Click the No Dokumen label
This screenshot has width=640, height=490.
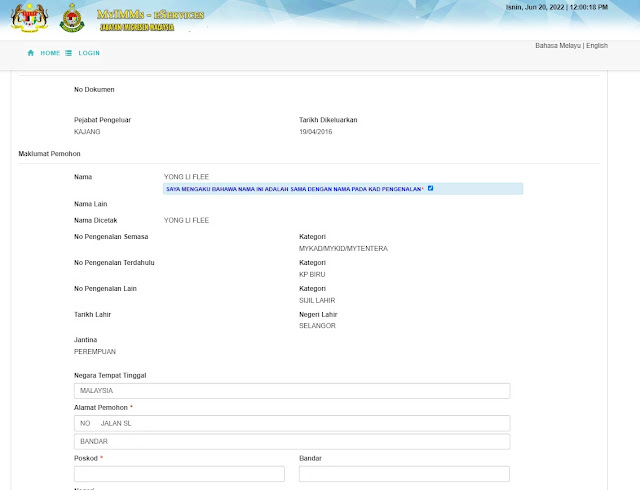(94, 90)
